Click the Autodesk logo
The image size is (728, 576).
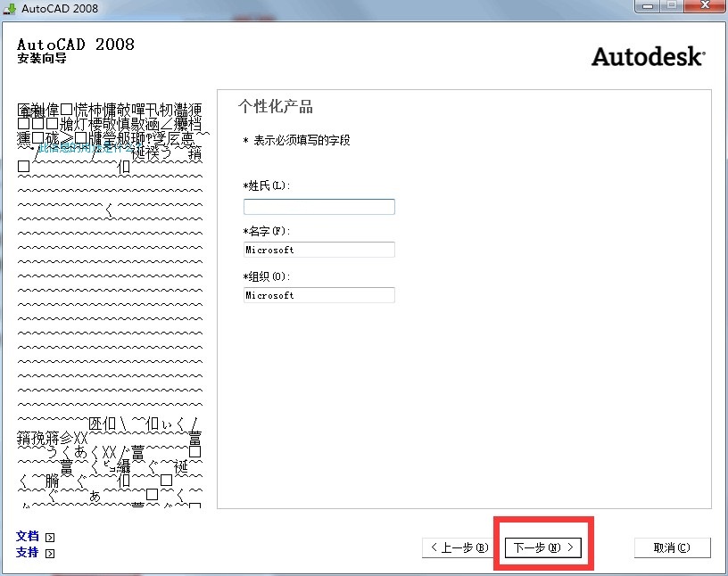coord(648,57)
